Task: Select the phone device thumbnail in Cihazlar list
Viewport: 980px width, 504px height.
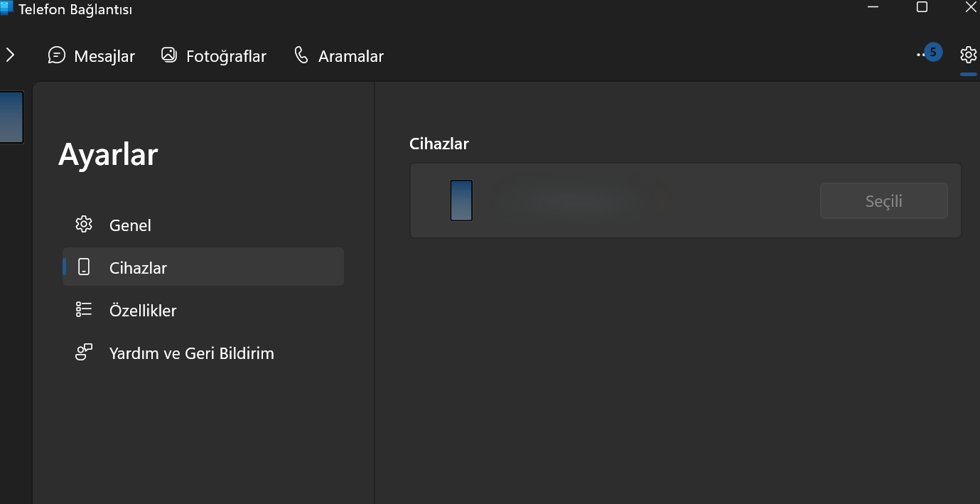Action: [x=461, y=200]
